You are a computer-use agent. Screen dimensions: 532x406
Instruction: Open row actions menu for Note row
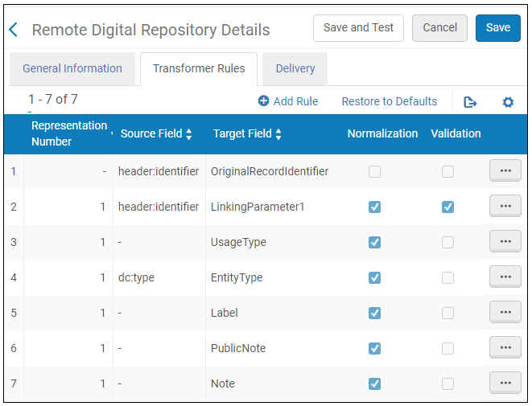(505, 383)
